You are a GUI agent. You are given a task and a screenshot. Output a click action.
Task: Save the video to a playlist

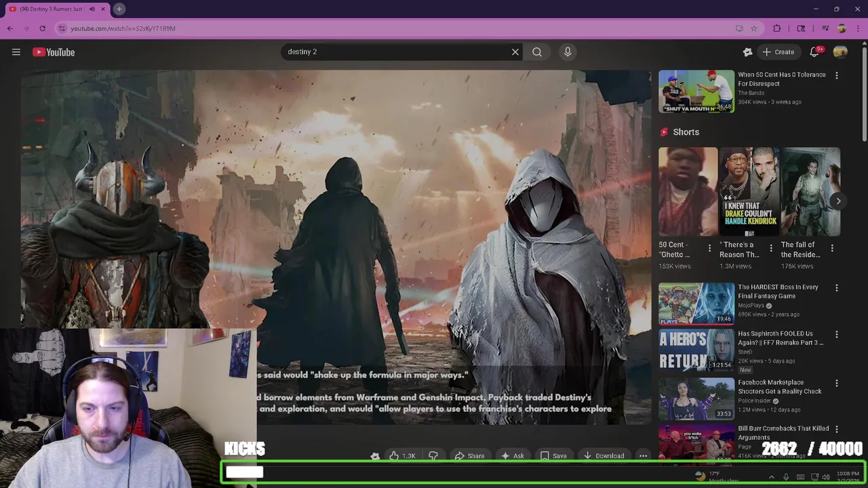(553, 456)
